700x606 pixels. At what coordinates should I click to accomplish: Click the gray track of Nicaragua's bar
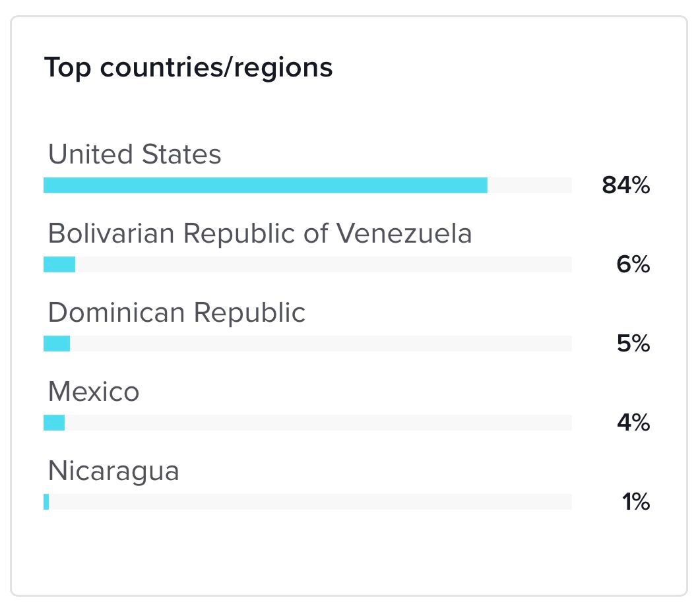[310, 502]
